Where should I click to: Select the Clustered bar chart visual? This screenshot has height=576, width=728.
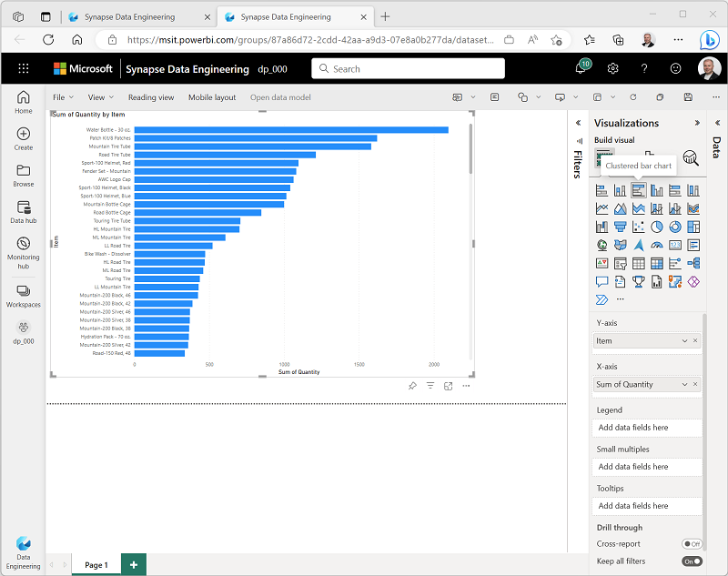click(x=639, y=190)
